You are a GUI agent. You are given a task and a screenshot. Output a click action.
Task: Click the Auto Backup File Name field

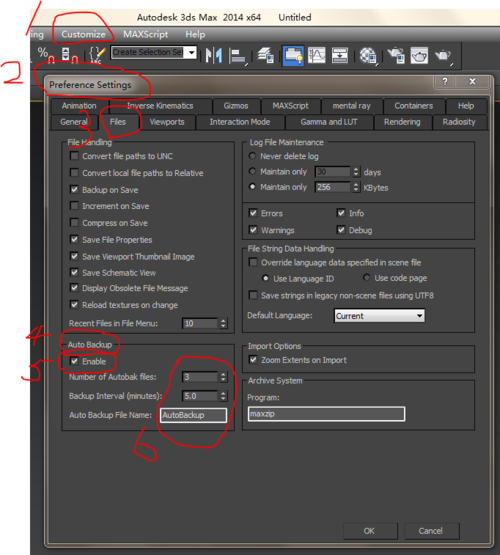click(x=194, y=415)
